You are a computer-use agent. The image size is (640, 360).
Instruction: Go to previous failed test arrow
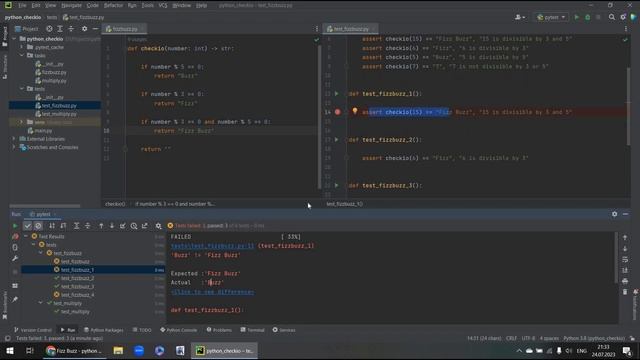point(101,226)
